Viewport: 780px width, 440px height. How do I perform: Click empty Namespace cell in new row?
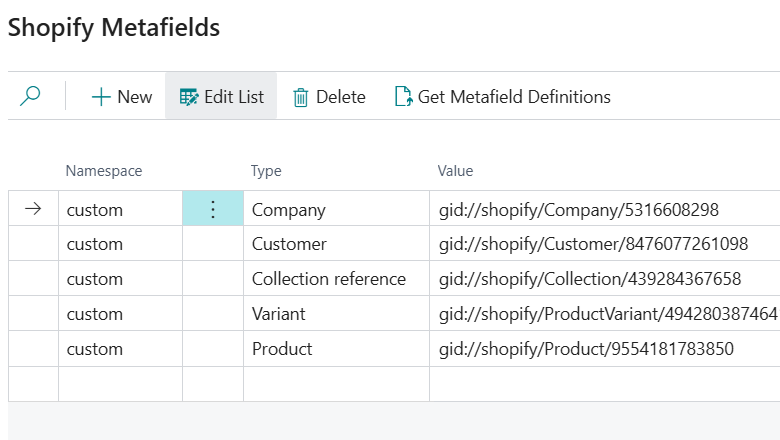point(120,384)
